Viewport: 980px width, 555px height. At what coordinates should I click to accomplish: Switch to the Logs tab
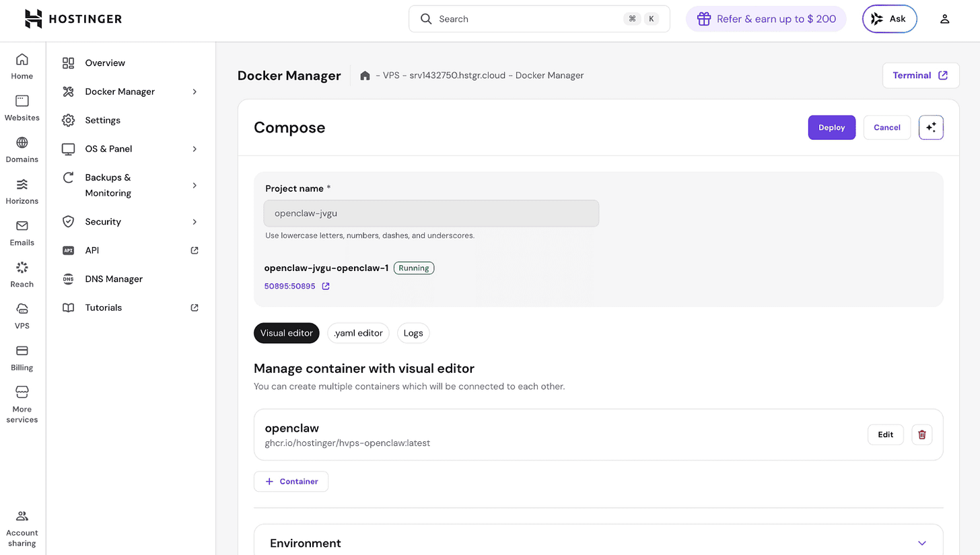tap(413, 333)
